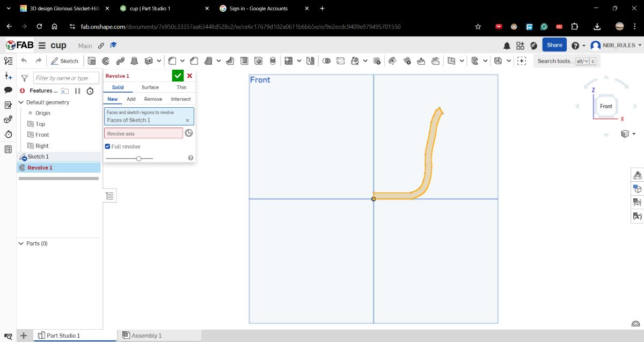
Task: Click the filter funnel icon
Action: tap(24, 78)
